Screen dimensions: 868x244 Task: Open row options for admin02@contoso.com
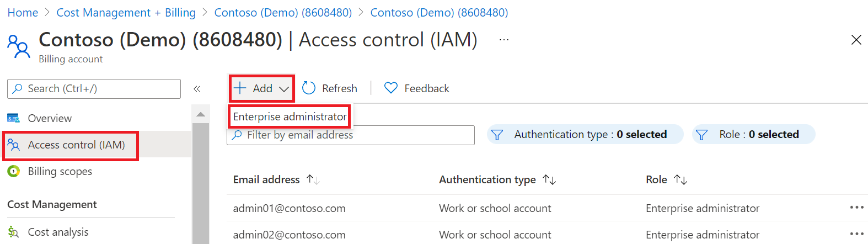[856, 234]
